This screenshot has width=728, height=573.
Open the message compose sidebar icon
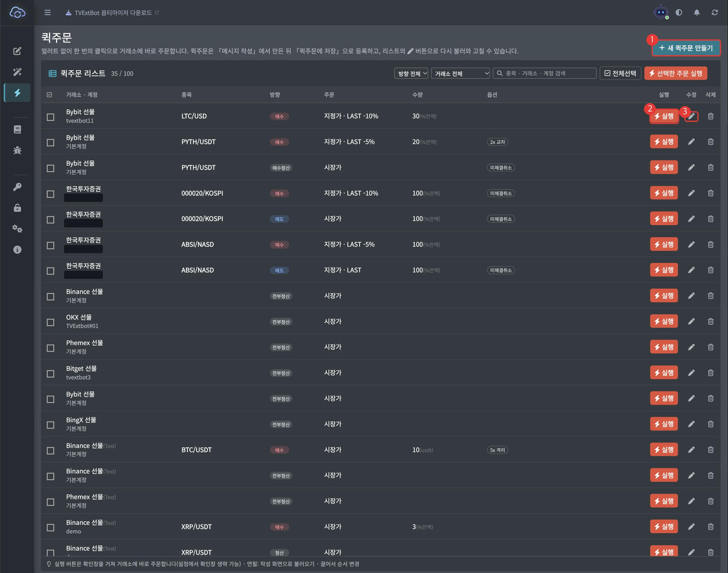coord(17,51)
